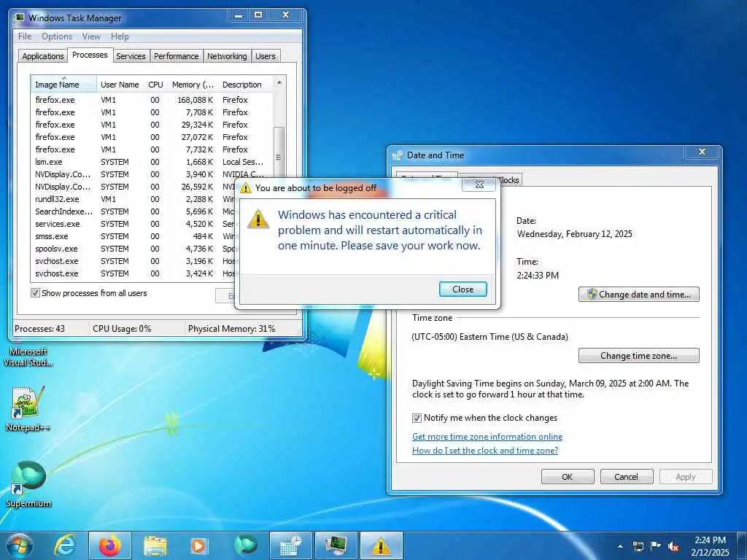Open Get more time zone information online

pyautogui.click(x=487, y=437)
